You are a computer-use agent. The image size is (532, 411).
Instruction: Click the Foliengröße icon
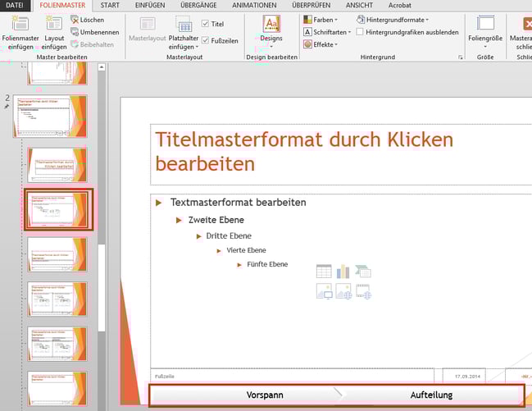pyautogui.click(x=485, y=24)
